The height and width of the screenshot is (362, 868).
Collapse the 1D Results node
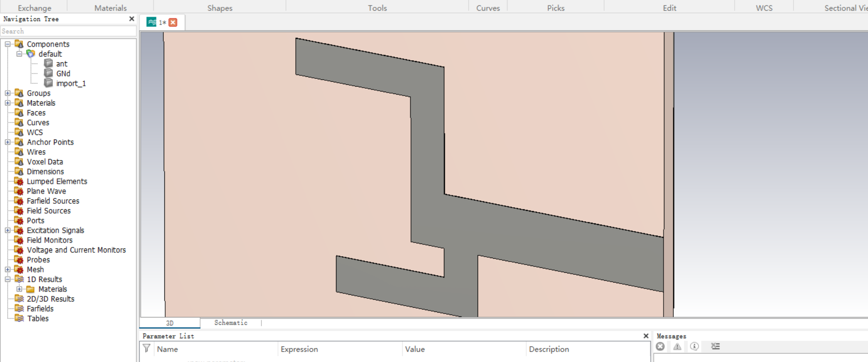8,279
